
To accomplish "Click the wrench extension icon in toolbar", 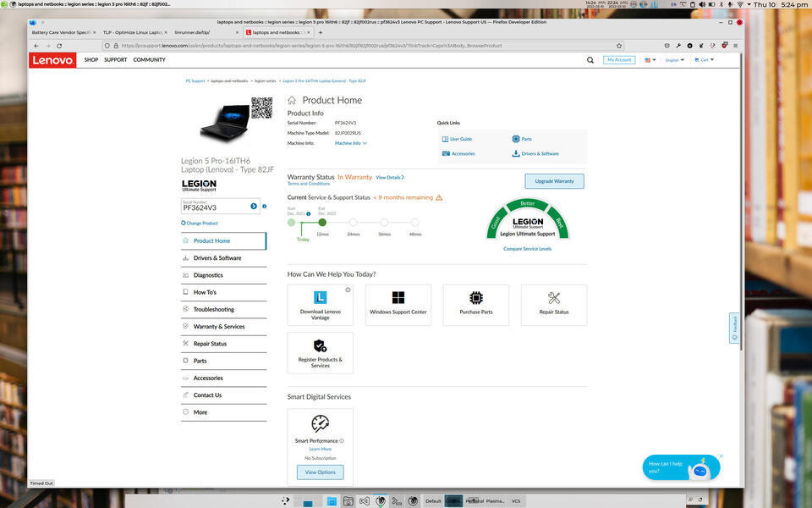I will (x=678, y=46).
